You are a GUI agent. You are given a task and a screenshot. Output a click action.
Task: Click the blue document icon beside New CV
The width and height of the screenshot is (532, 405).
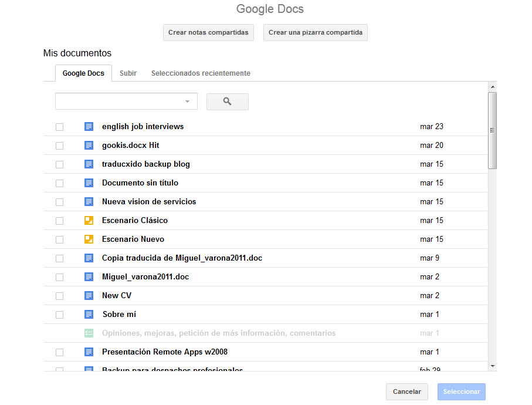[89, 296]
